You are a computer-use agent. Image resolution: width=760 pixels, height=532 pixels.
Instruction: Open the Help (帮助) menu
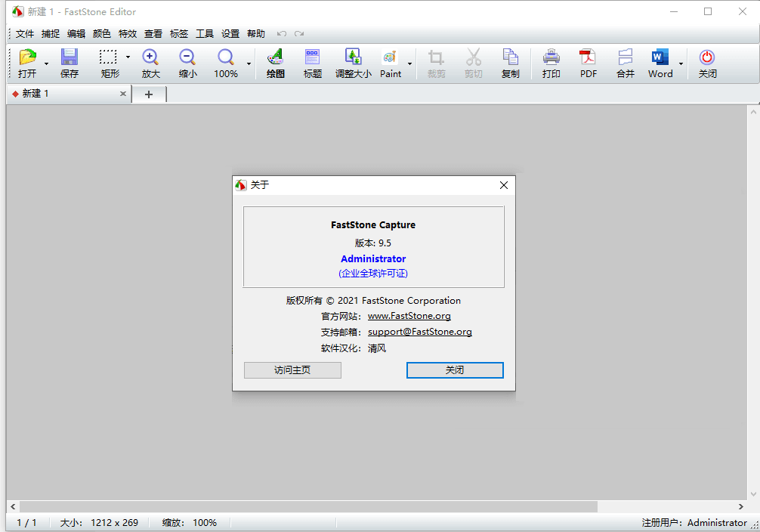coord(256,33)
